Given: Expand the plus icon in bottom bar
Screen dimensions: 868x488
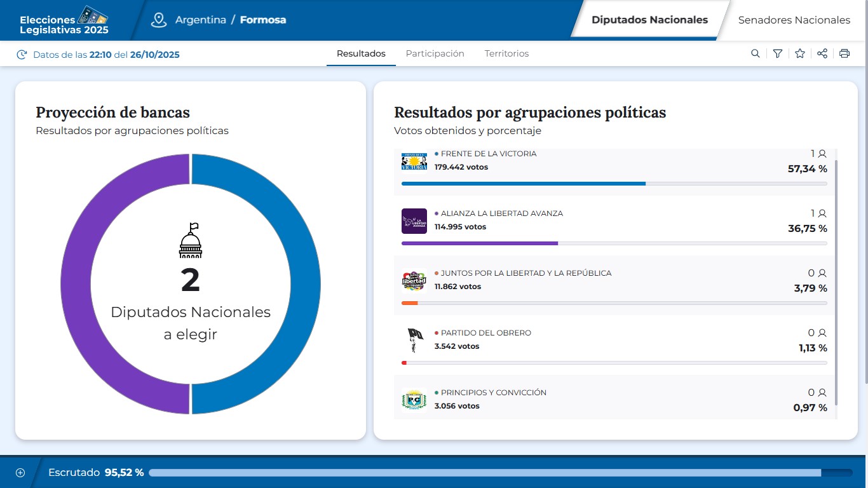Looking at the screenshot, I should [x=20, y=473].
